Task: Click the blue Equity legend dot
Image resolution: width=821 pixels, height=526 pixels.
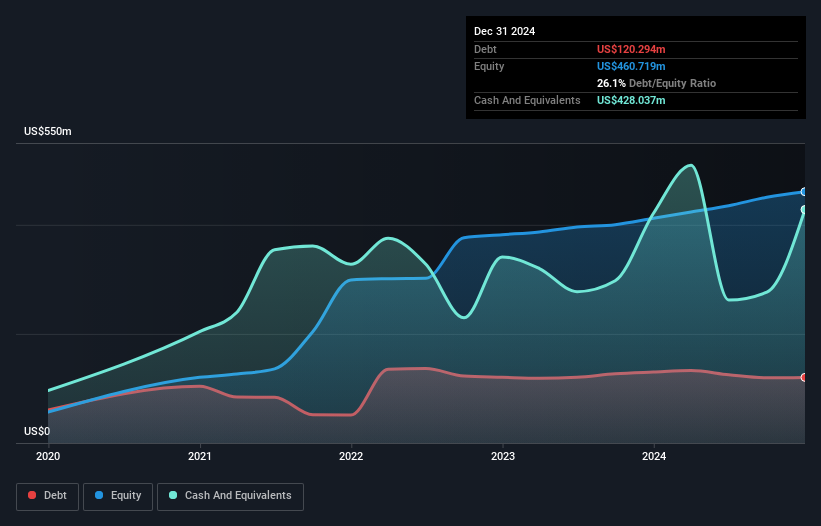Action: coord(99,495)
